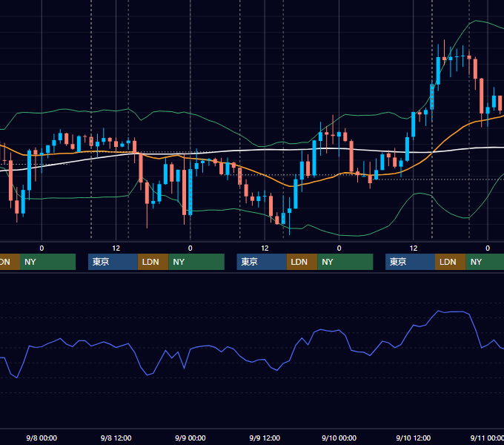Click hour label 12 above 9/8 12:00
Image resolution: width=504 pixels, height=445 pixels.
pos(116,248)
